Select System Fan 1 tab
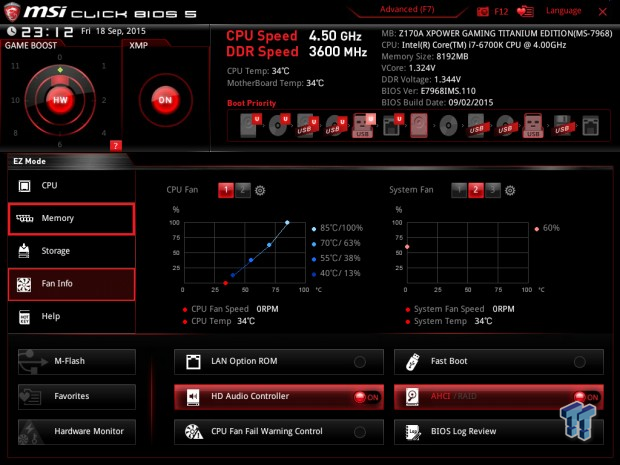620x465 pixels. [459, 190]
